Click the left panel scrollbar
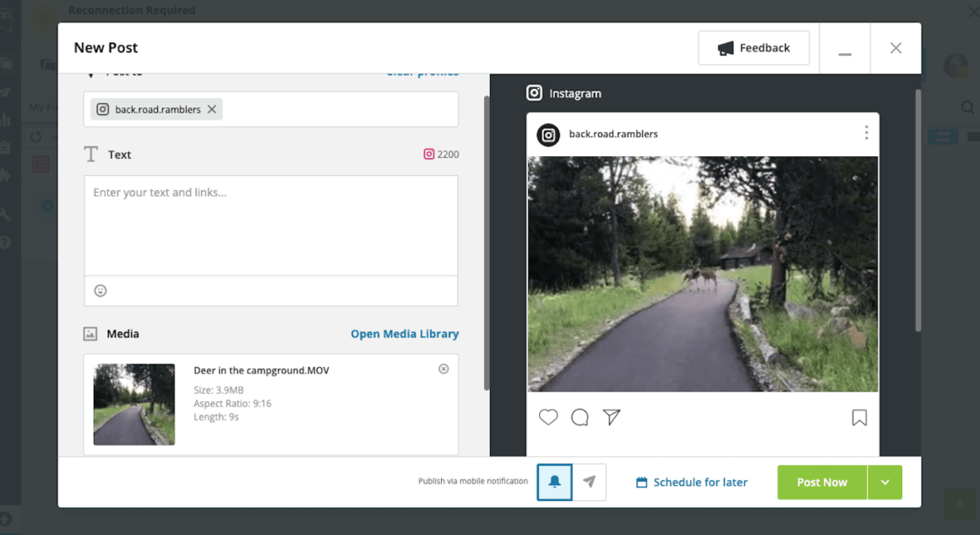This screenshot has width=980, height=535. [x=487, y=243]
